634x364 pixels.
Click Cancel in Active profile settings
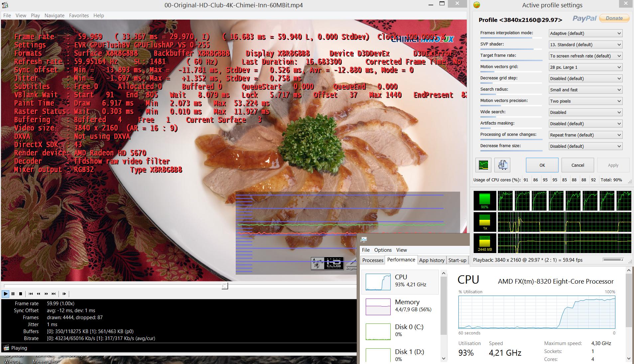[577, 165]
